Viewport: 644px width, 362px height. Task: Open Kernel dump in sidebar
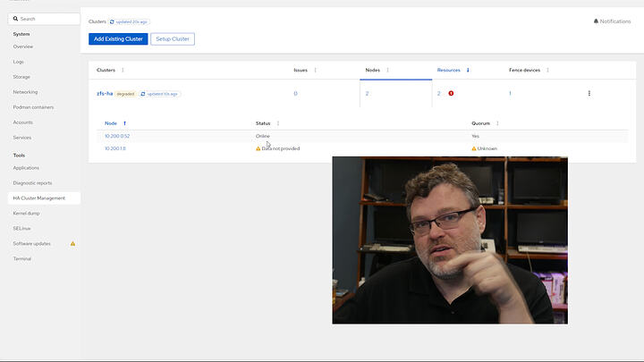(26, 214)
